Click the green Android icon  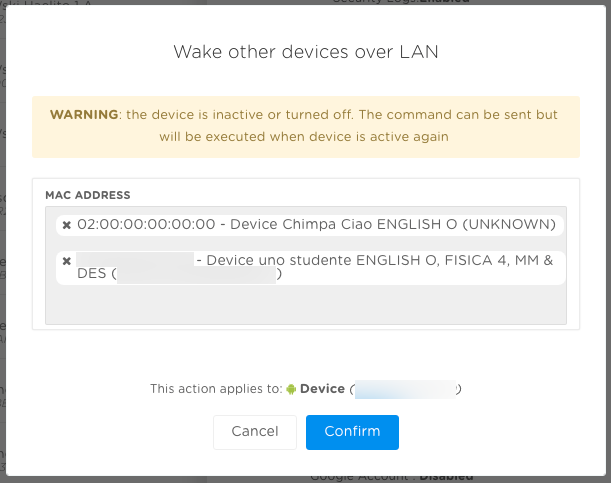(291, 389)
